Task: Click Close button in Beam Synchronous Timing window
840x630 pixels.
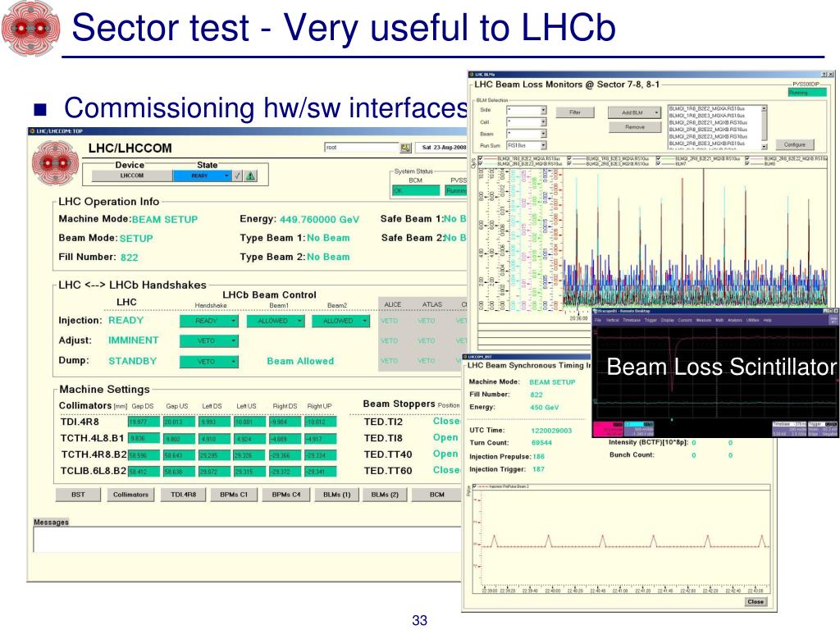Action: click(756, 601)
